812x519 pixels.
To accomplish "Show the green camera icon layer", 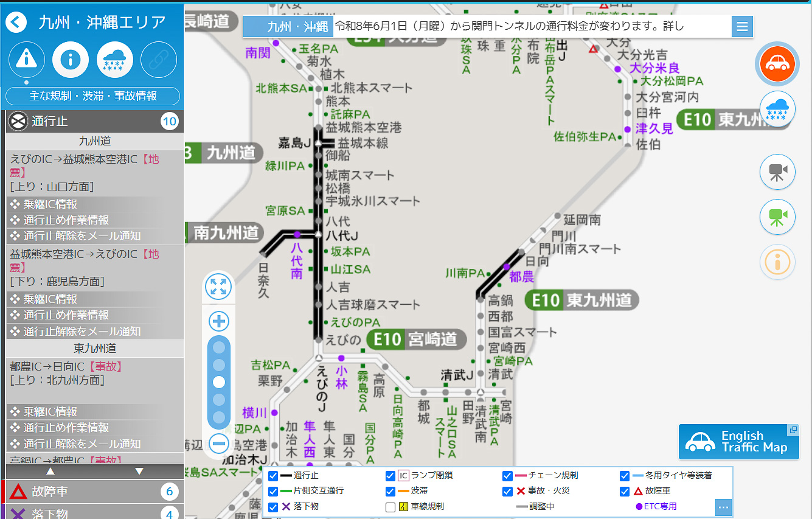I will pyautogui.click(x=777, y=217).
